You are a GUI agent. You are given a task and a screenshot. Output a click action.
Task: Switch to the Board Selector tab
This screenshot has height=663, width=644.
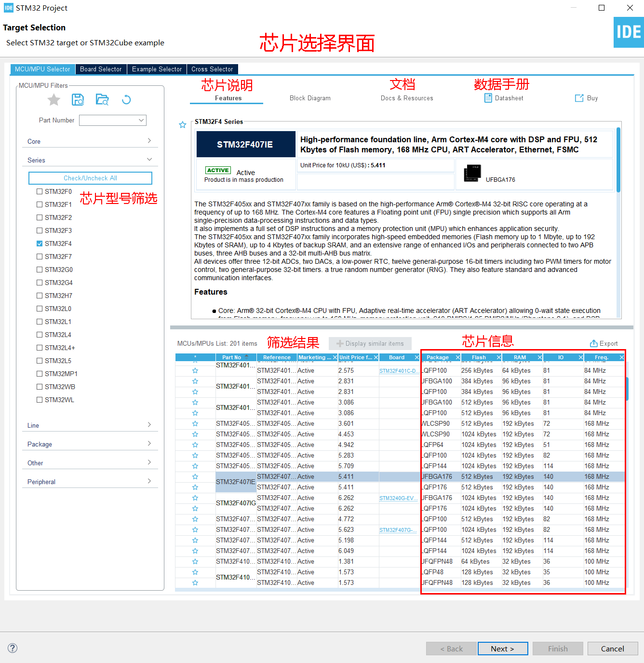pos(101,69)
